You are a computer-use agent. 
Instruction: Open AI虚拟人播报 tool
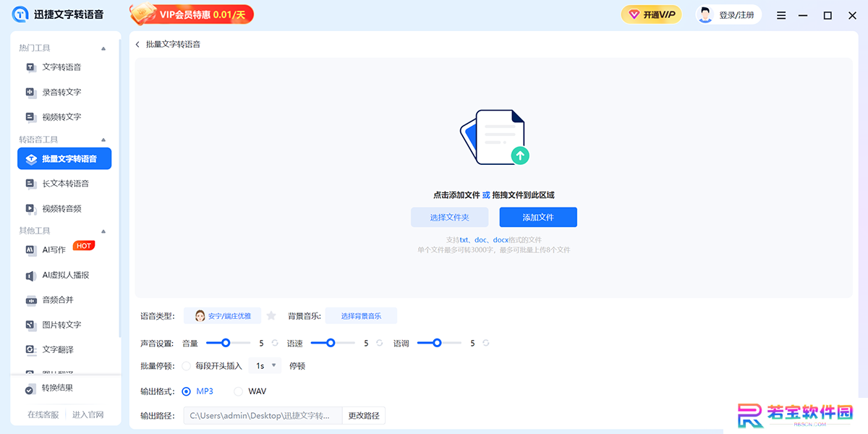(x=64, y=276)
